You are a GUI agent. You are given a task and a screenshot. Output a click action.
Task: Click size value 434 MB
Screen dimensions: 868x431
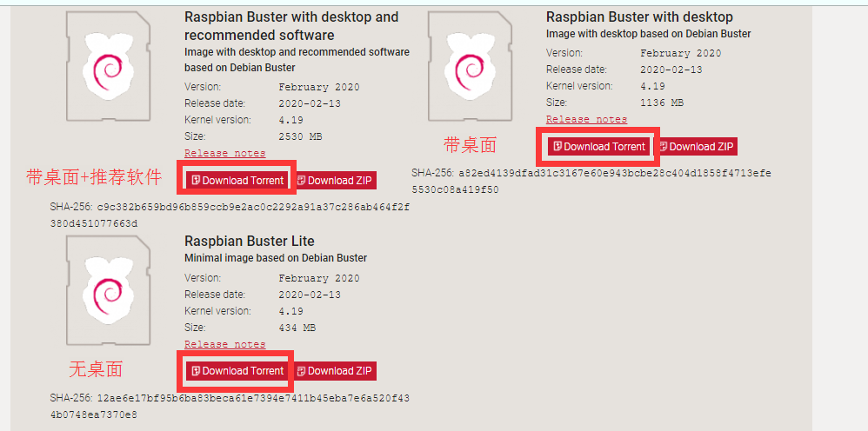pos(297,328)
